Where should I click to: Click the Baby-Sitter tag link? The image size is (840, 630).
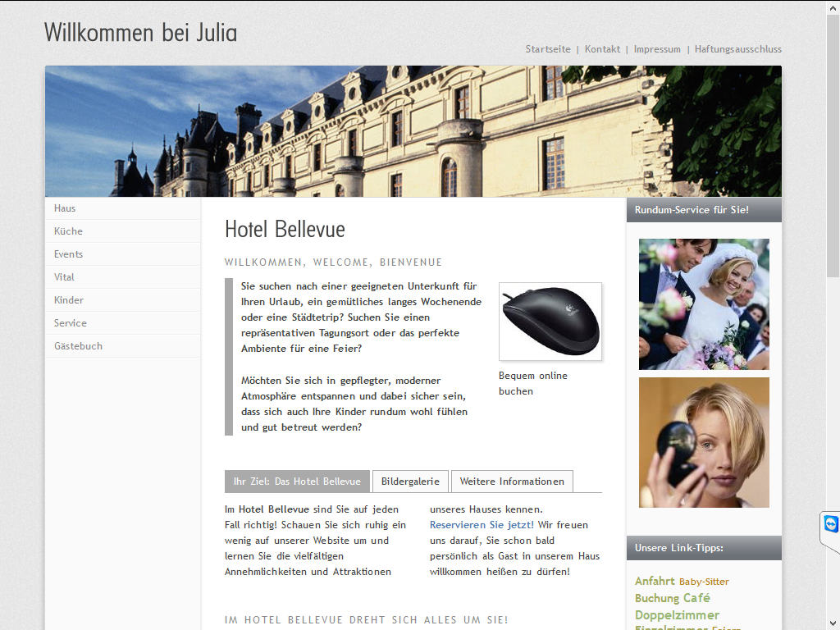click(x=704, y=582)
